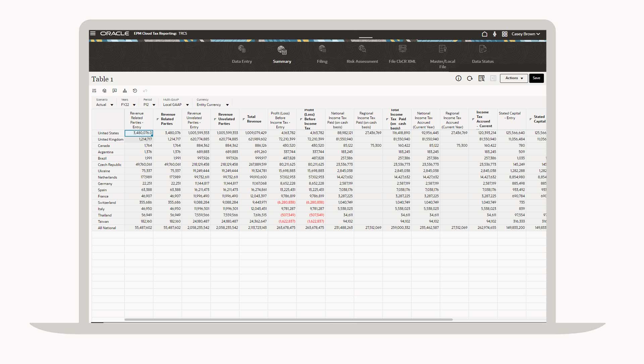Open the hierarchy structure icon
This screenshot has height=364, width=644.
[x=125, y=91]
